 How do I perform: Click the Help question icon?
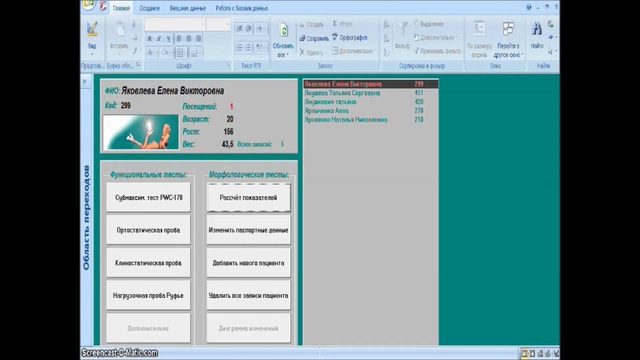coord(529,7)
